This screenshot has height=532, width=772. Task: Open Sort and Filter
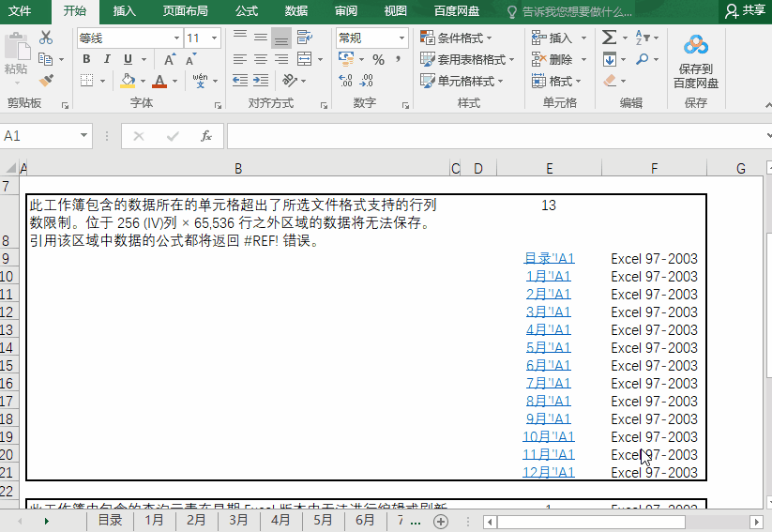643,38
